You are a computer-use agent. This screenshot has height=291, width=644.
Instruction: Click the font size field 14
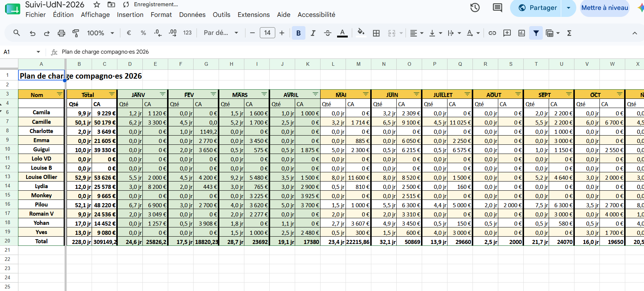click(x=267, y=33)
